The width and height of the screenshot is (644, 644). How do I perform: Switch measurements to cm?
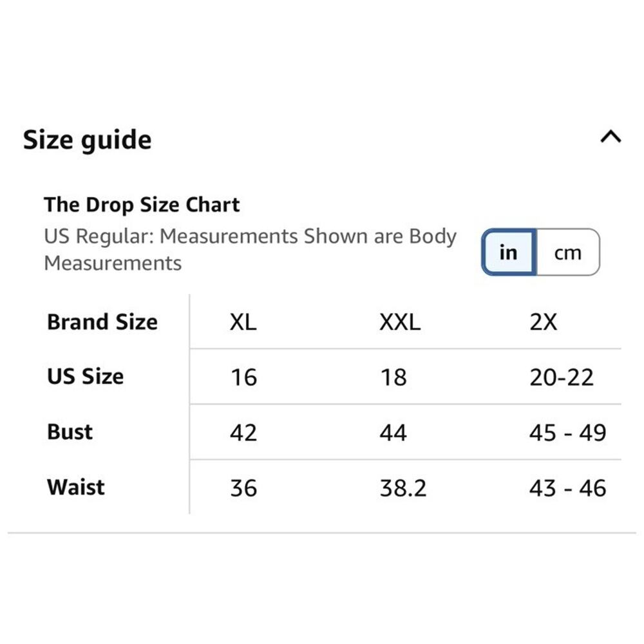[x=567, y=252]
